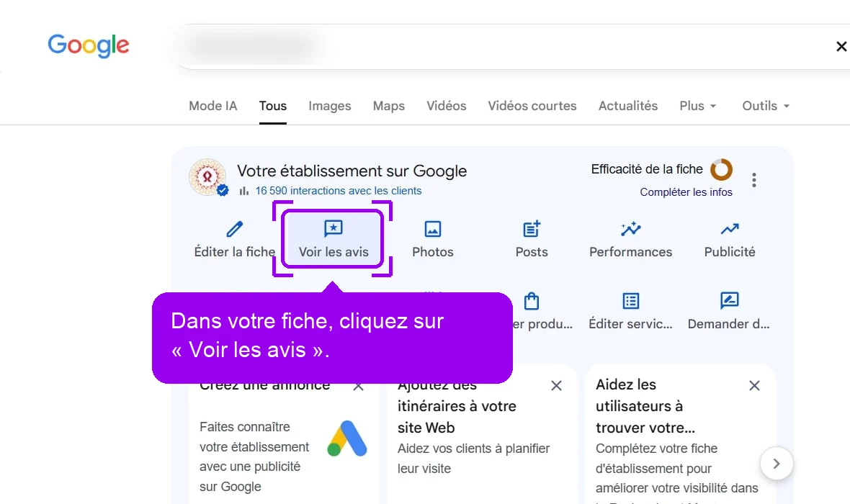This screenshot has width=850, height=504.
Task: Dismiss the Aidez les utilisateurs card
Action: coord(755,386)
